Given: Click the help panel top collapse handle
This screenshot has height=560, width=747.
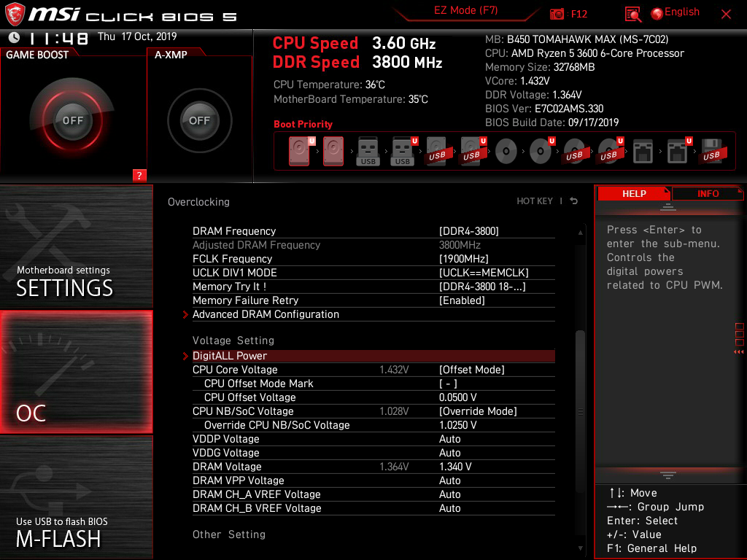Looking at the screenshot, I should tap(667, 206).
